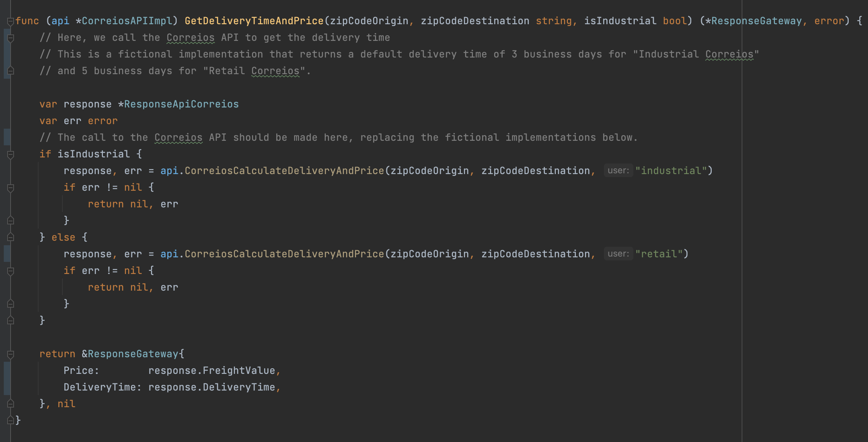Click the "retail" string literal

659,254
